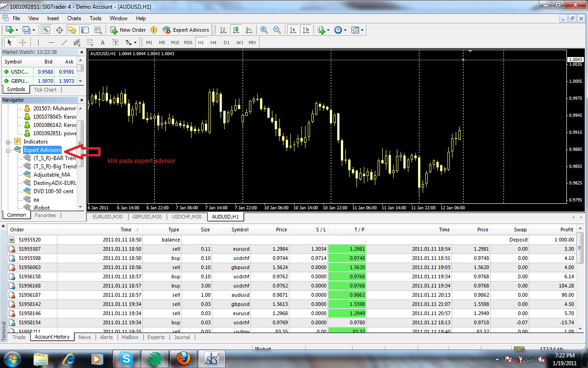The width and height of the screenshot is (588, 368).
Task: Click the Expert Advisors toolbar button
Action: pyautogui.click(x=186, y=30)
